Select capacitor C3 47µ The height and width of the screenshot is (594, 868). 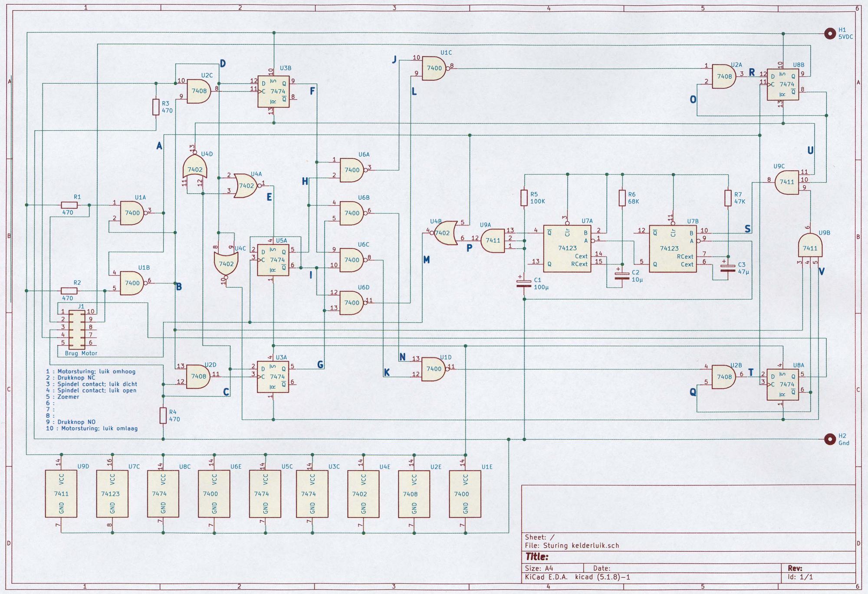[x=728, y=267]
